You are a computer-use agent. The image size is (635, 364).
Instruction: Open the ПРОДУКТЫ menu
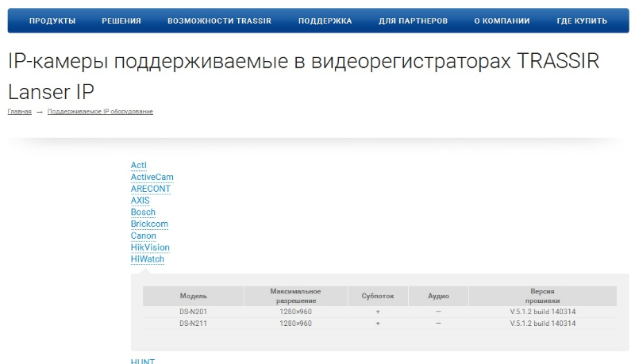click(52, 21)
